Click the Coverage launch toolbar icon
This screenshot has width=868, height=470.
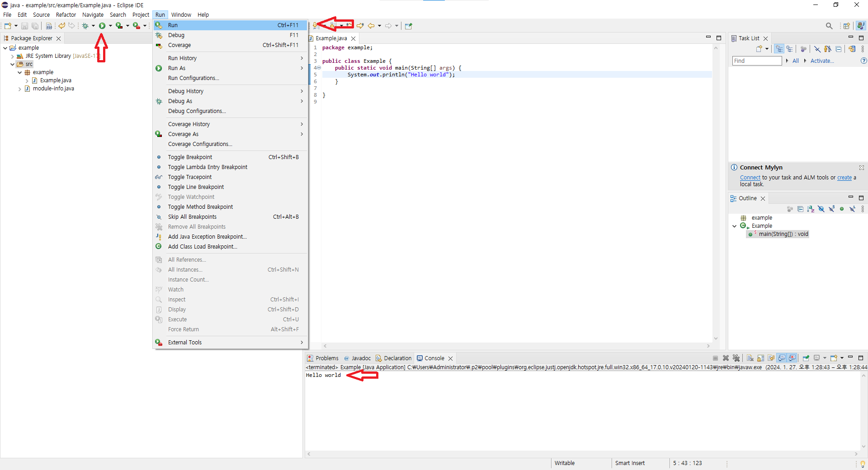119,26
